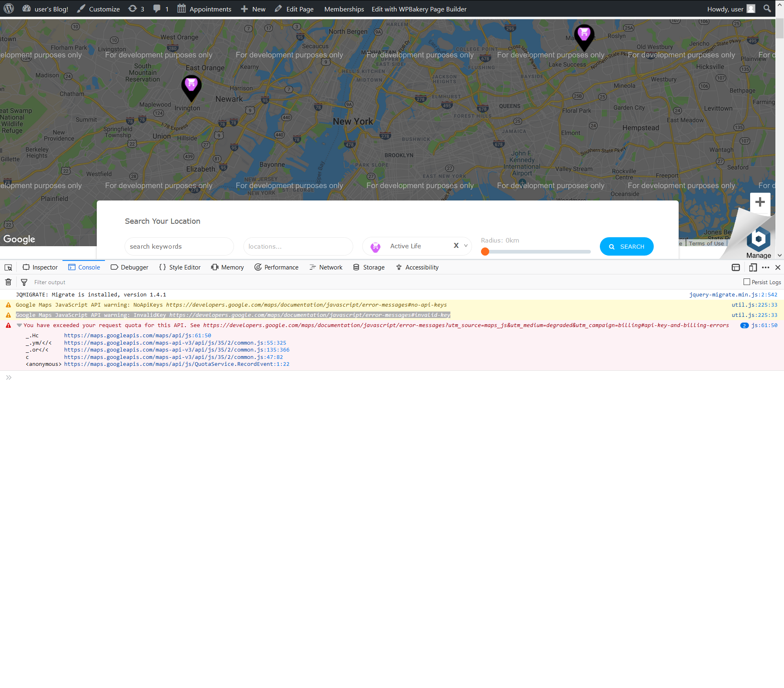Toggle the split console layout icon
Screen dimensions: 784x688
click(x=736, y=267)
